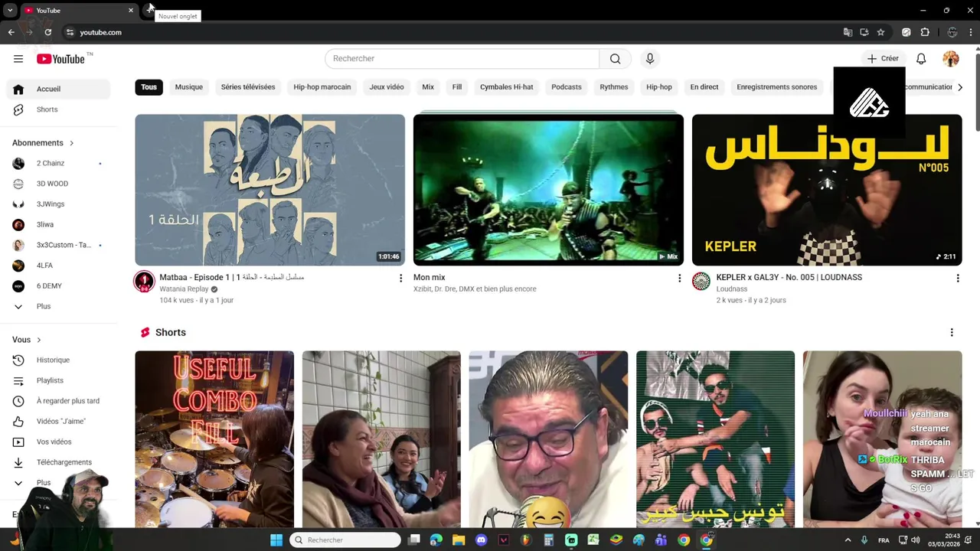This screenshot has width=980, height=551.
Task: Click the Créer button
Action: tap(883, 59)
